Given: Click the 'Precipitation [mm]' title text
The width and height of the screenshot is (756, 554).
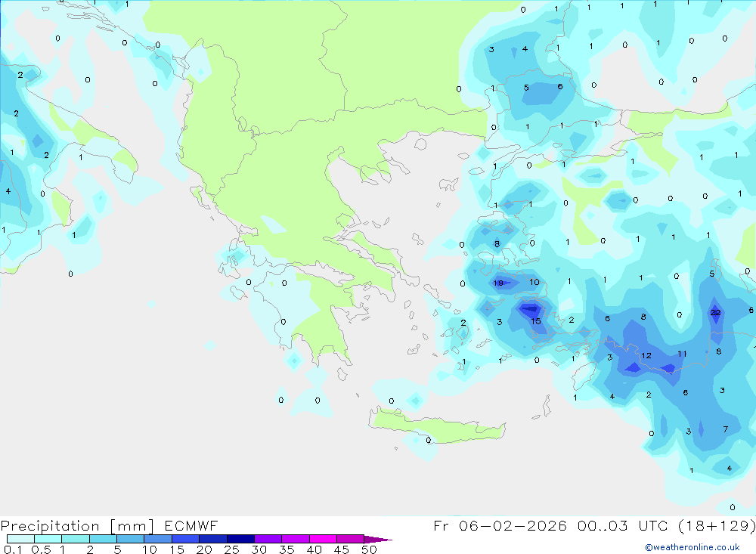Looking at the screenshot, I should [x=77, y=526].
